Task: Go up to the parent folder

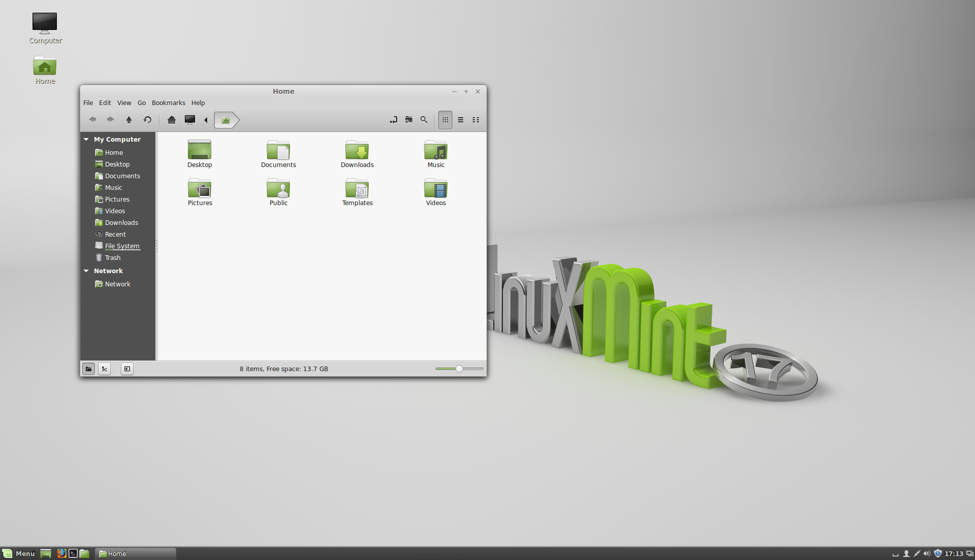Action: 129,120
